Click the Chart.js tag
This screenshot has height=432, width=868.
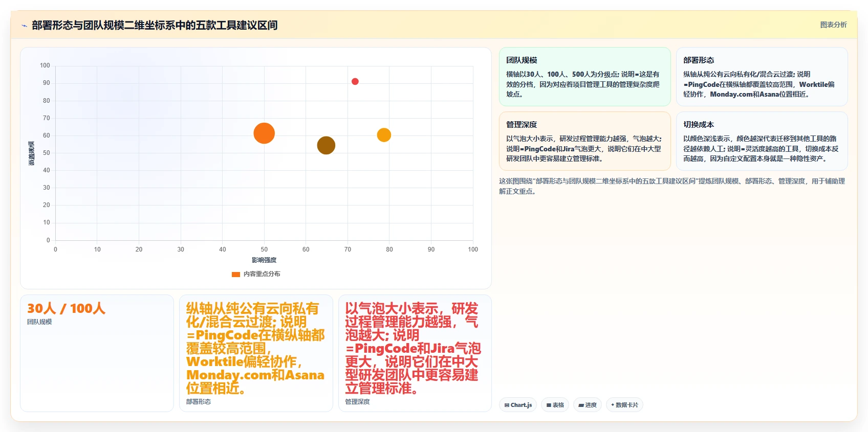517,405
